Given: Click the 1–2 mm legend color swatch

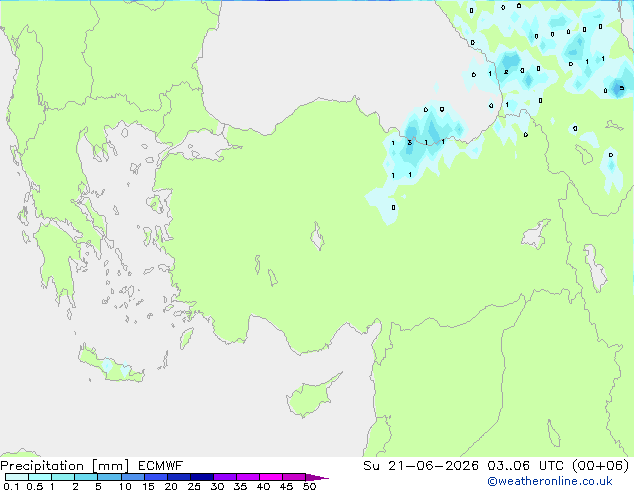Looking at the screenshot, I should pyautogui.click(x=63, y=477).
